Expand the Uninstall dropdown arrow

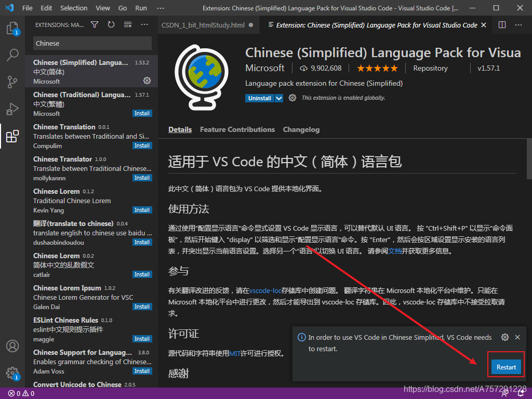coord(279,98)
